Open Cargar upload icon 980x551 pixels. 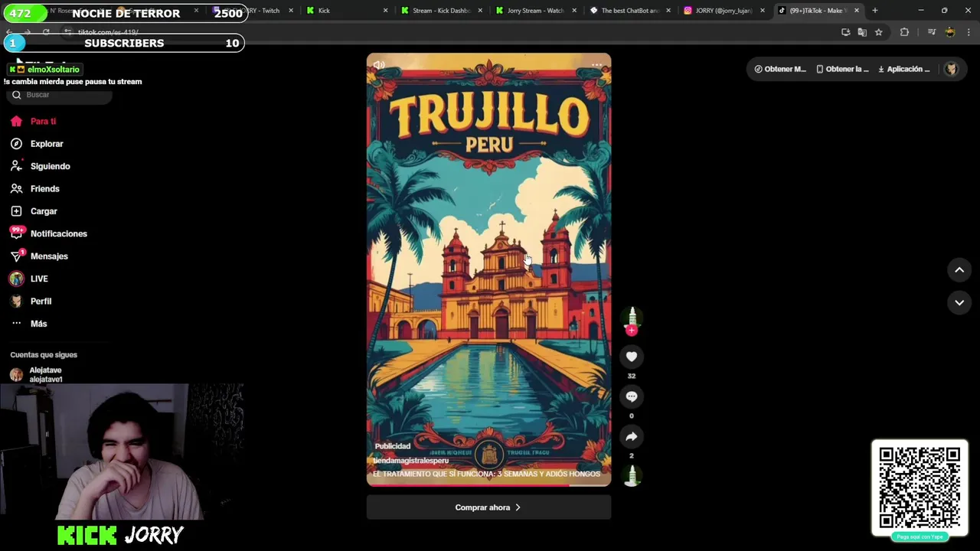pyautogui.click(x=16, y=211)
